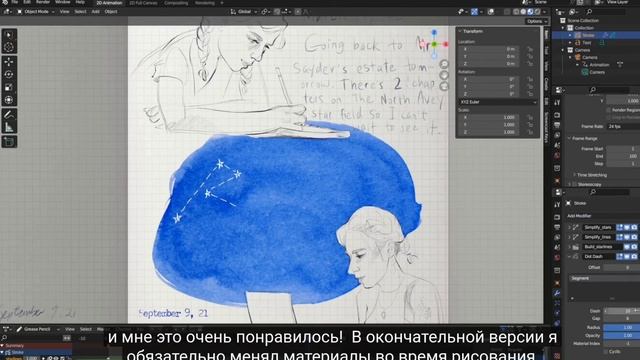Viewport: 640px width, 360px height.
Task: Select the Segment list entry
Action: (604, 278)
